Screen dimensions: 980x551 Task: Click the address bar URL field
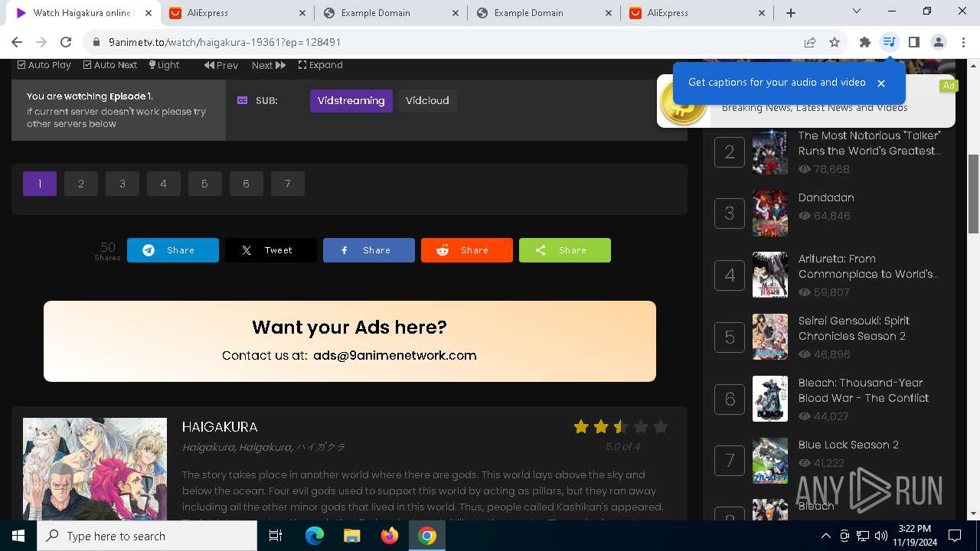(x=444, y=43)
